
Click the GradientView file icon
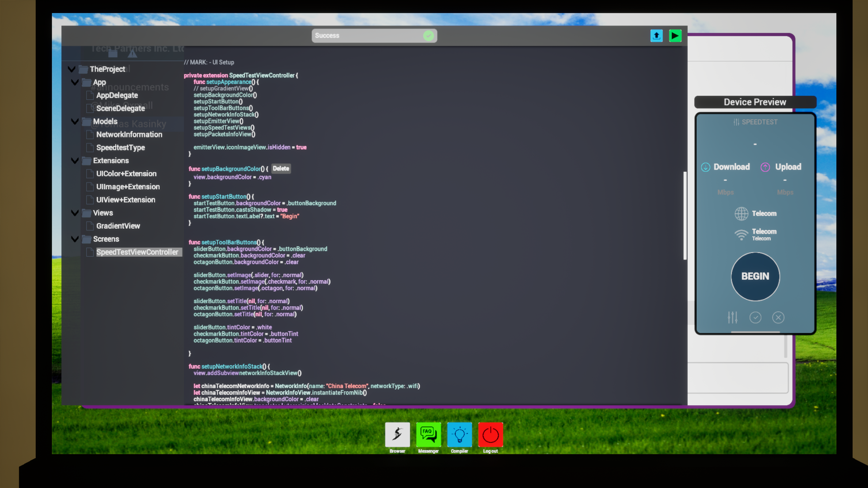click(x=90, y=226)
